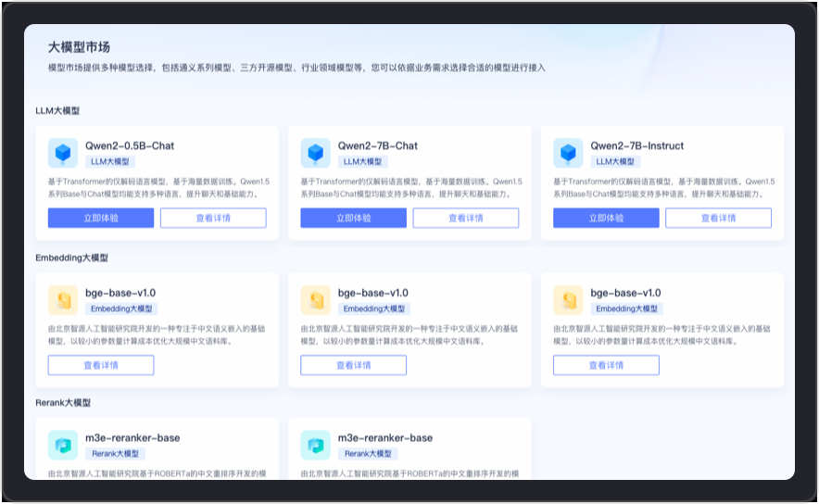
Task: Click the Qwen2-7B-Instruct model cube icon
Action: click(568, 153)
